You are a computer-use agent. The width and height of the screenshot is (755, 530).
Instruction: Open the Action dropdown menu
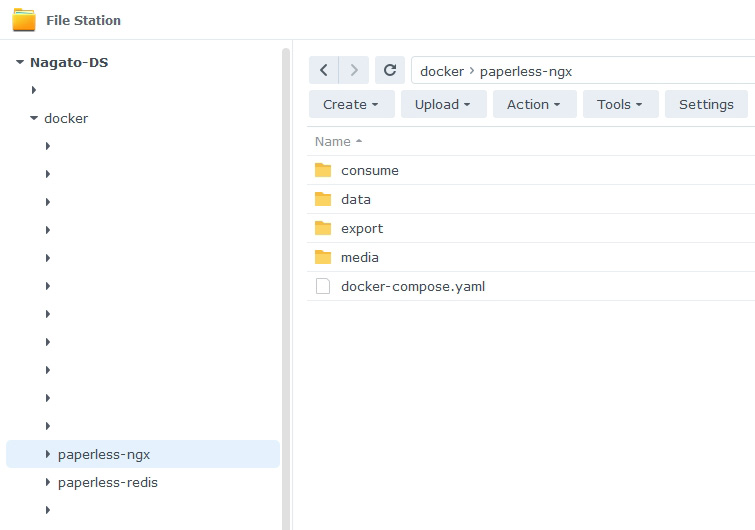(x=534, y=104)
